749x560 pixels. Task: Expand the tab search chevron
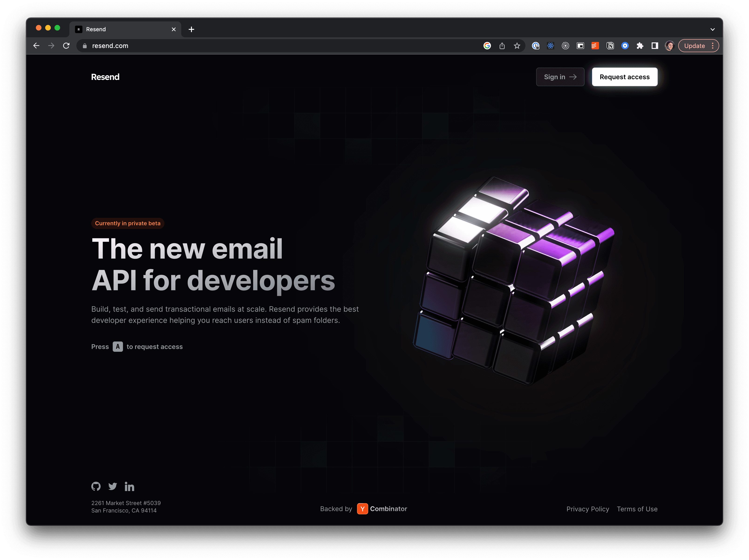[712, 30]
